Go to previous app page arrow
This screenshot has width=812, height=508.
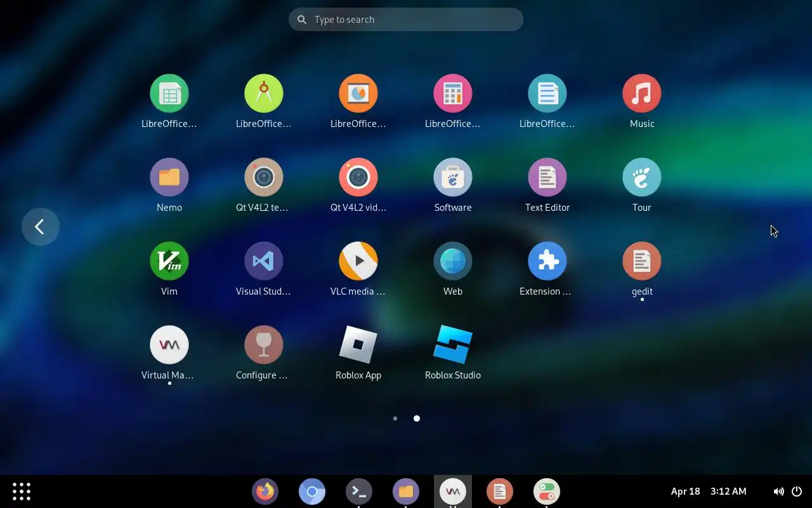click(x=41, y=227)
